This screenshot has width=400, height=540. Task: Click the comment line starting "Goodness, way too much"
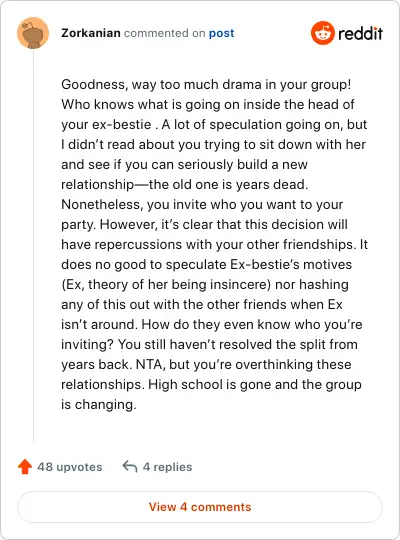(x=206, y=85)
